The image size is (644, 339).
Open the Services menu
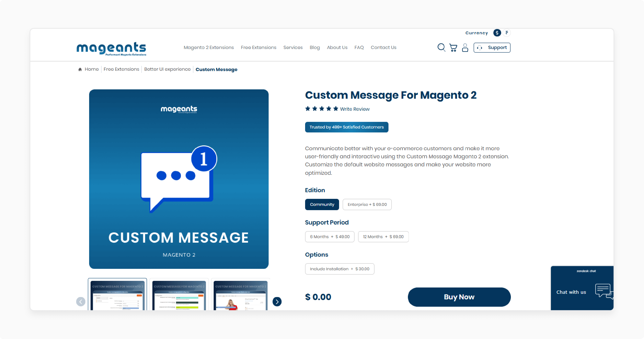pos(293,47)
